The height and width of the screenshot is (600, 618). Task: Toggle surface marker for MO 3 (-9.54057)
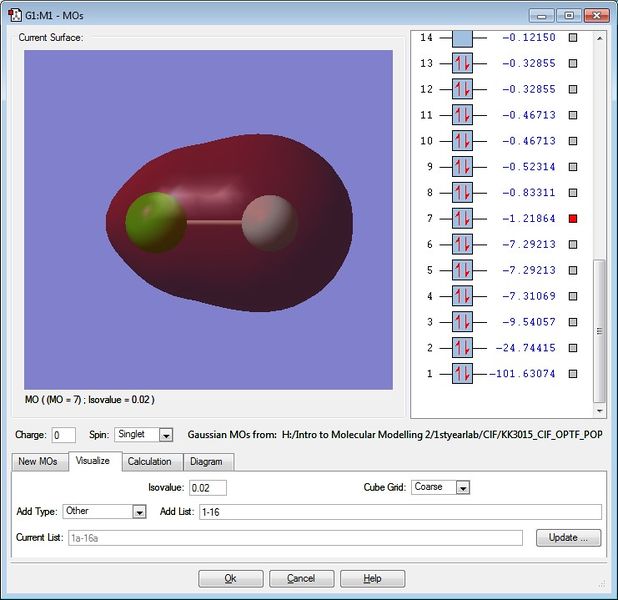573,322
